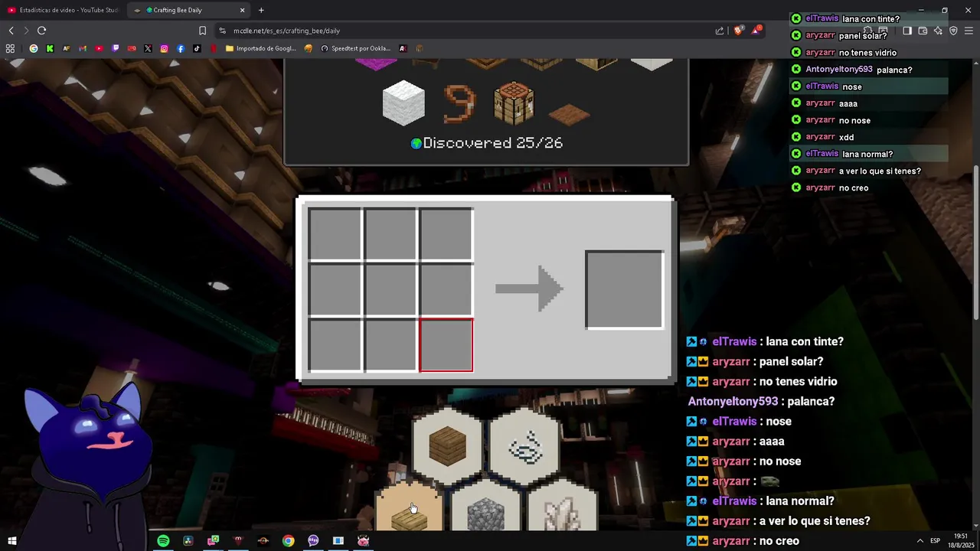Click the share page icon

click(720, 31)
